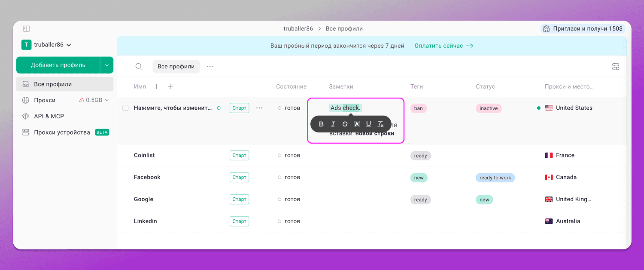This screenshot has width=644, height=270.
Task: Click Пригласи и получи 150$ button
Action: (583, 29)
